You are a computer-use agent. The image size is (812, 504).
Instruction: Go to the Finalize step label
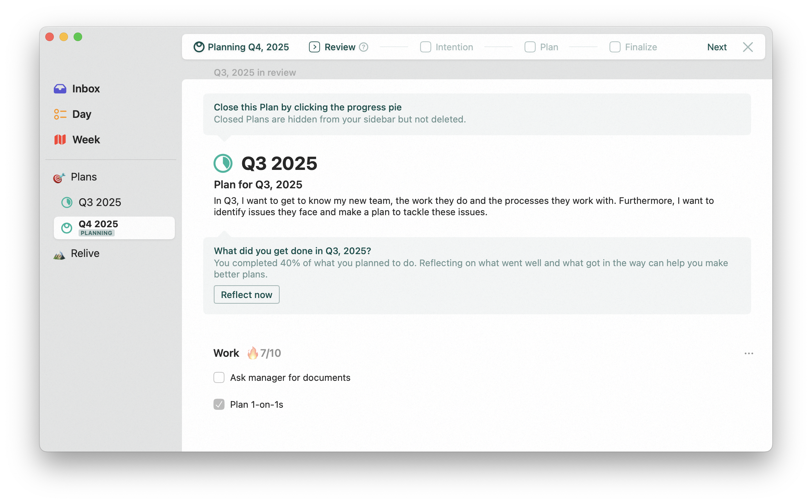tap(641, 47)
